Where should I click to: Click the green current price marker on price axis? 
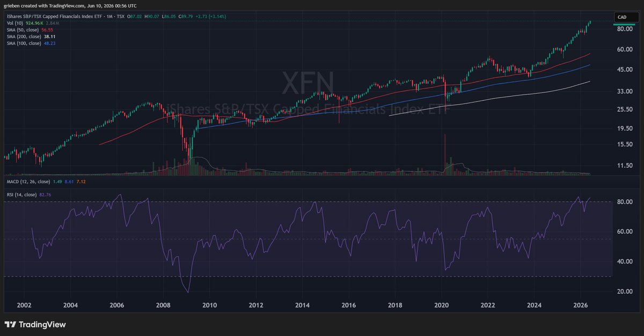pyautogui.click(x=624, y=25)
